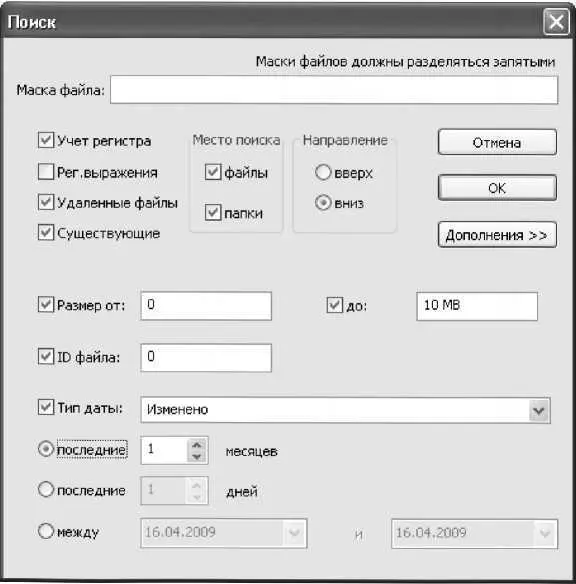Click the Отмена button
The height and width of the screenshot is (584, 576).
point(497,142)
